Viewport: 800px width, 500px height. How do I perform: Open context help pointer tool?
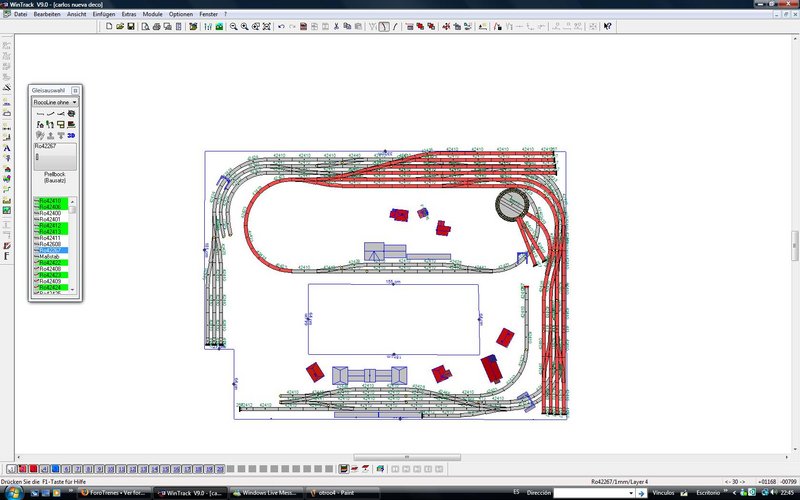click(607, 26)
